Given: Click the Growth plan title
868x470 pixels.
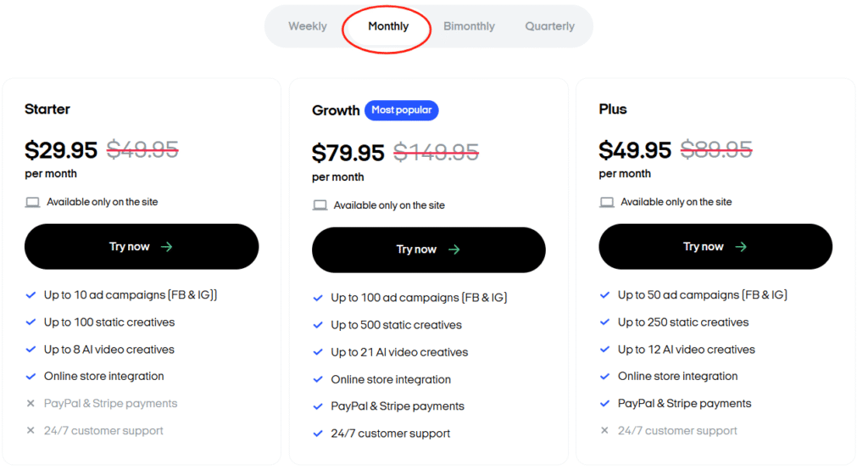Looking at the screenshot, I should click(336, 110).
